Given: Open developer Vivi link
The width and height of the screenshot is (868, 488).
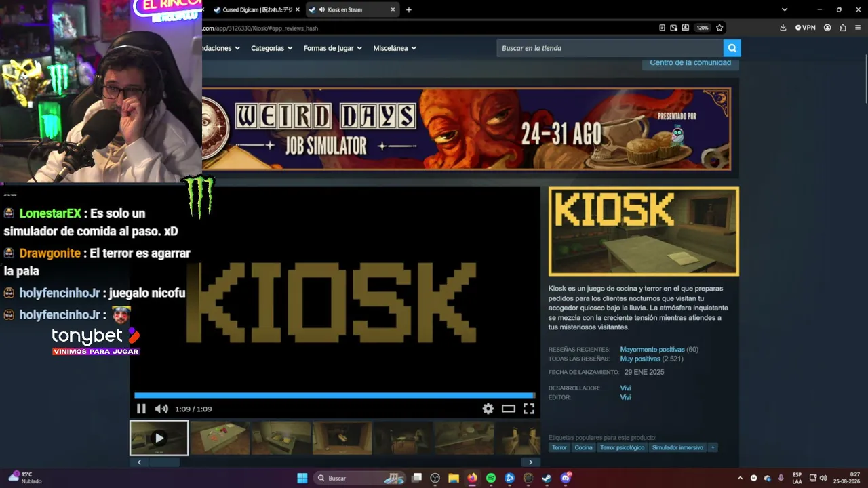Looking at the screenshot, I should [625, 388].
